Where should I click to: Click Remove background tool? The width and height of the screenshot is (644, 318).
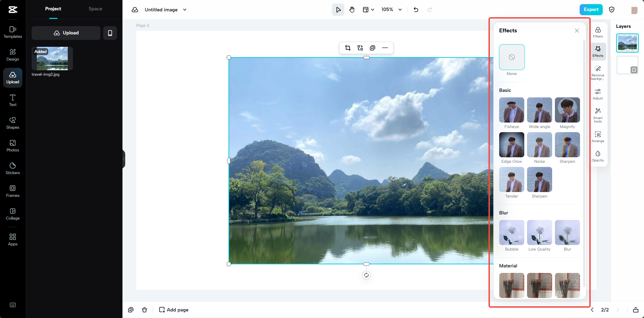pos(598,73)
